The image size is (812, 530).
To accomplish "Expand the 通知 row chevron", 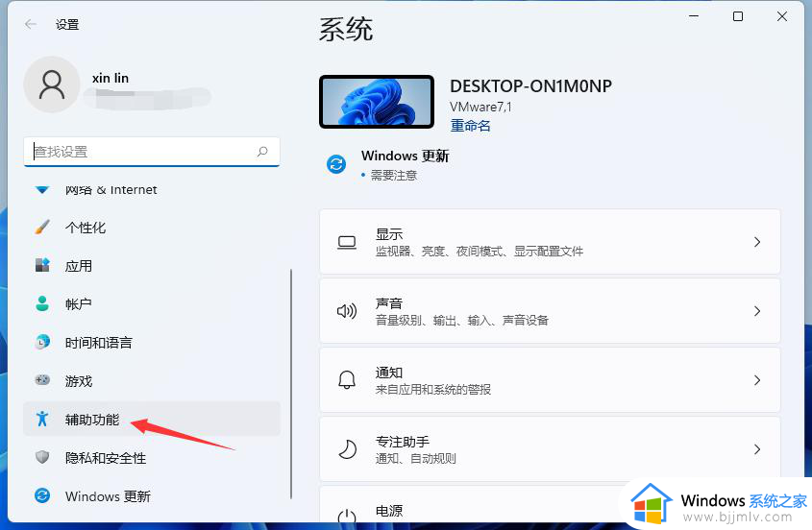I will [757, 380].
